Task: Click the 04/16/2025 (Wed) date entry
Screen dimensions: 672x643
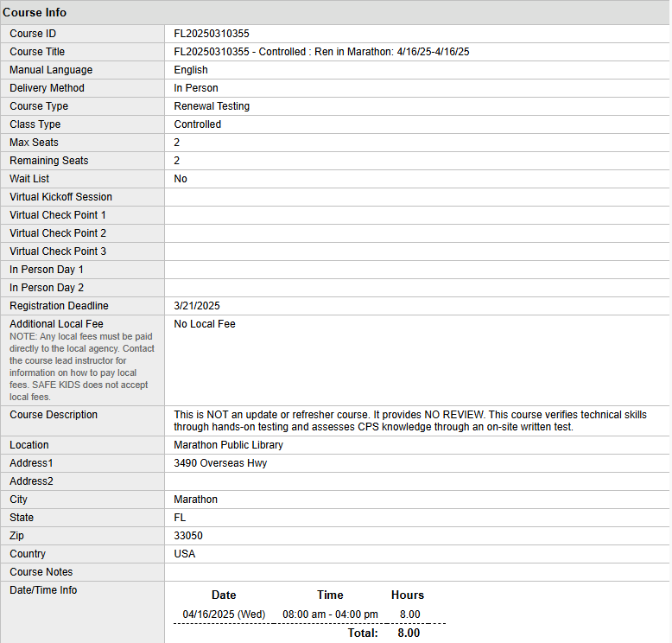Action: [224, 614]
